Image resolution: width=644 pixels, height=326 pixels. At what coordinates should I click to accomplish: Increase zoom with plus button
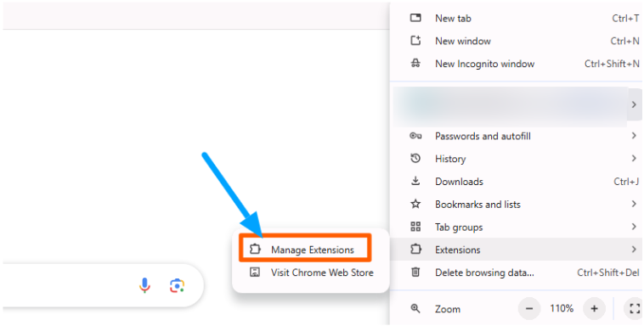(595, 308)
